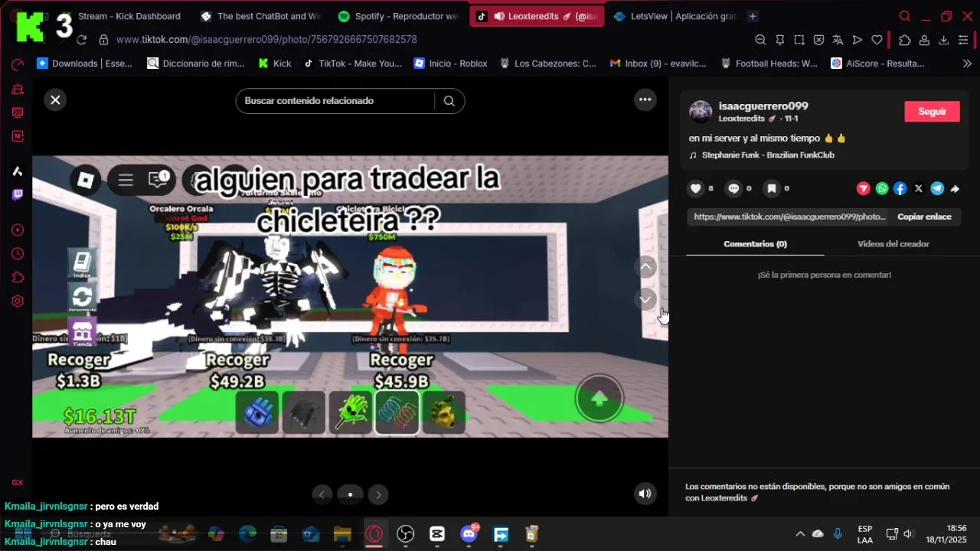Click the send/flow arrow icon in address bar
This screenshot has height=551, width=980.
857,40
